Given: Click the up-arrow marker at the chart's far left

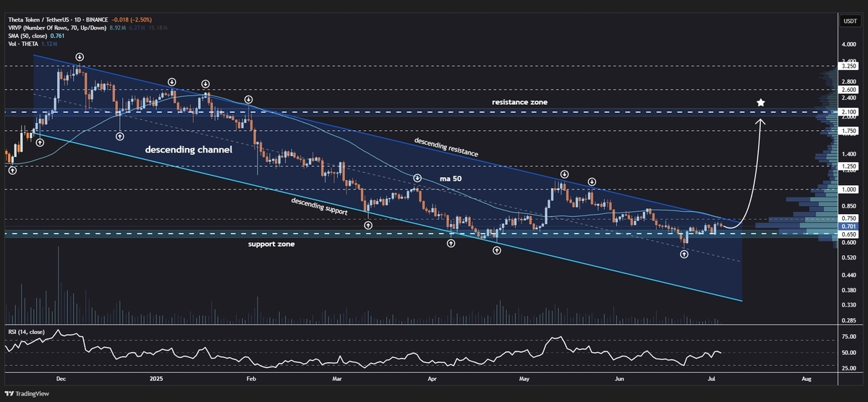Looking at the screenshot, I should coord(12,170).
